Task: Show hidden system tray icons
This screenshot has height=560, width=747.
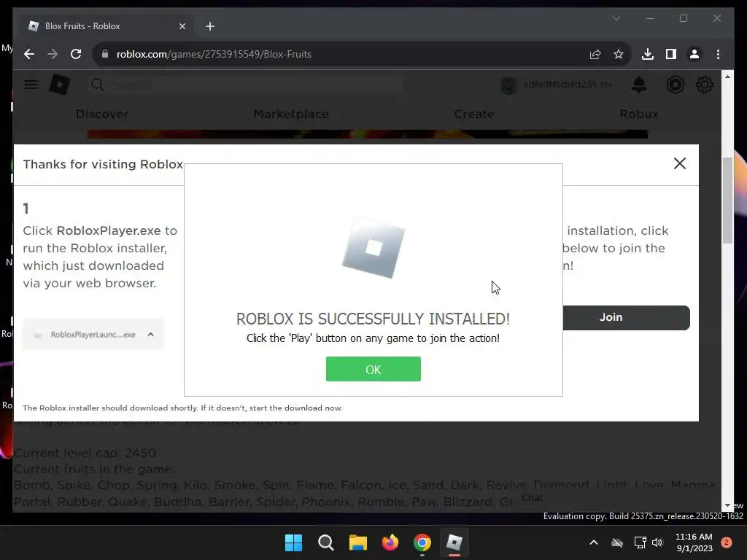Action: click(x=594, y=542)
